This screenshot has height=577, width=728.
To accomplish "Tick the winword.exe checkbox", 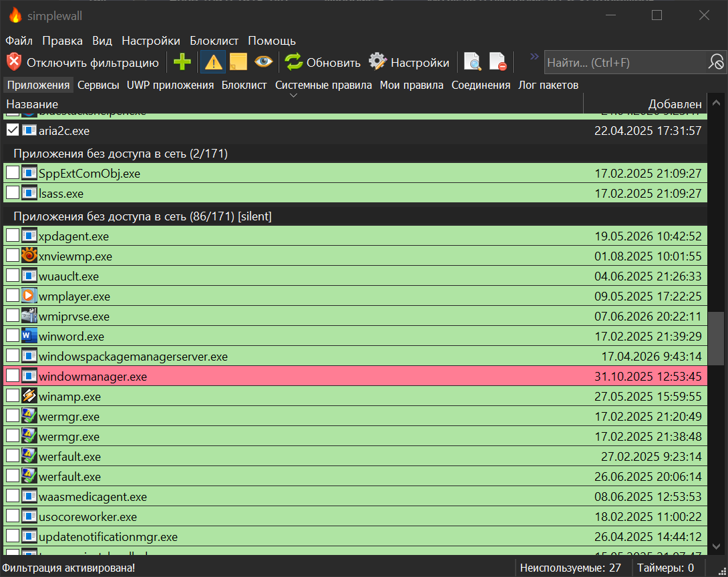I will 13,336.
